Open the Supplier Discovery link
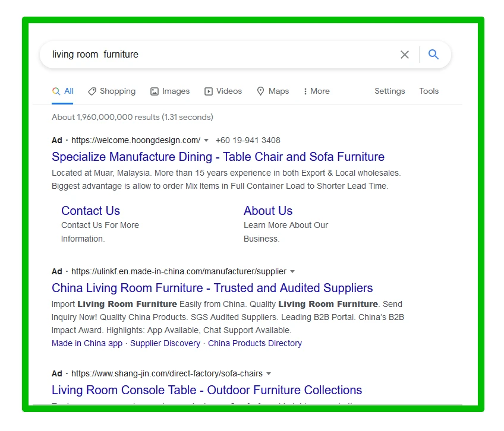Viewport: 504px width, 431px height. point(165,344)
